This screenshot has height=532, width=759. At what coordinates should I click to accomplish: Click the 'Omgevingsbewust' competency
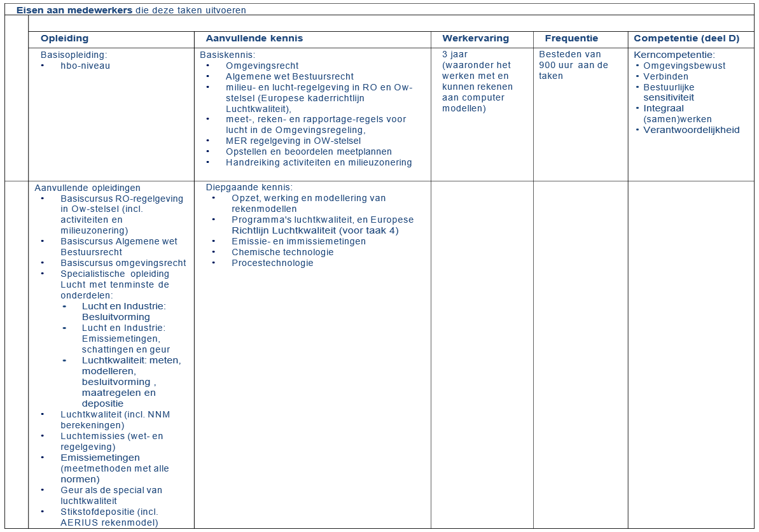[x=684, y=66]
